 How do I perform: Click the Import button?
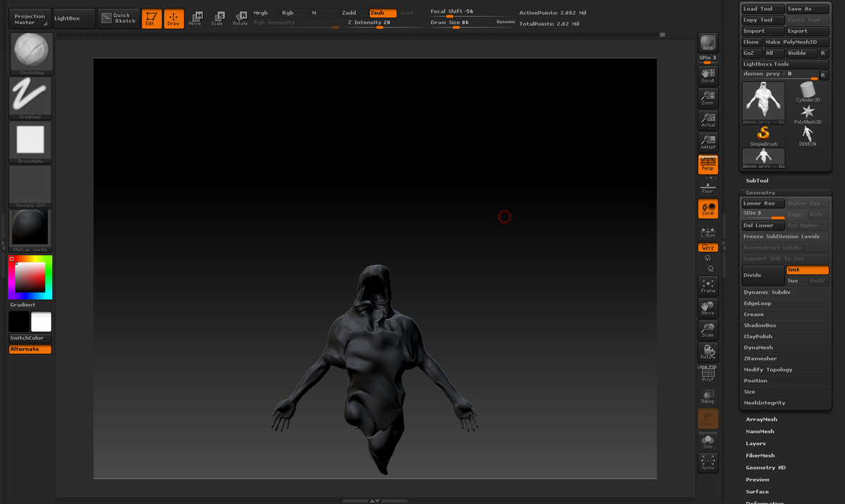pos(763,31)
